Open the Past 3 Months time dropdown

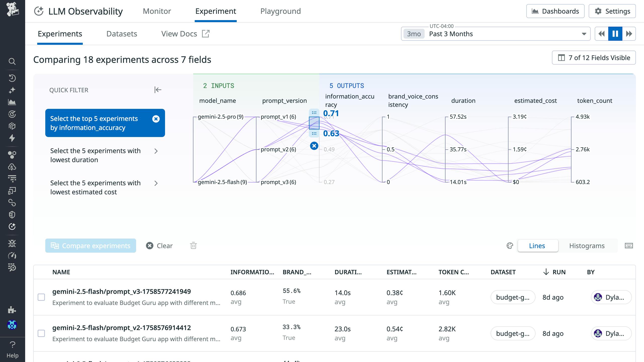pyautogui.click(x=496, y=34)
